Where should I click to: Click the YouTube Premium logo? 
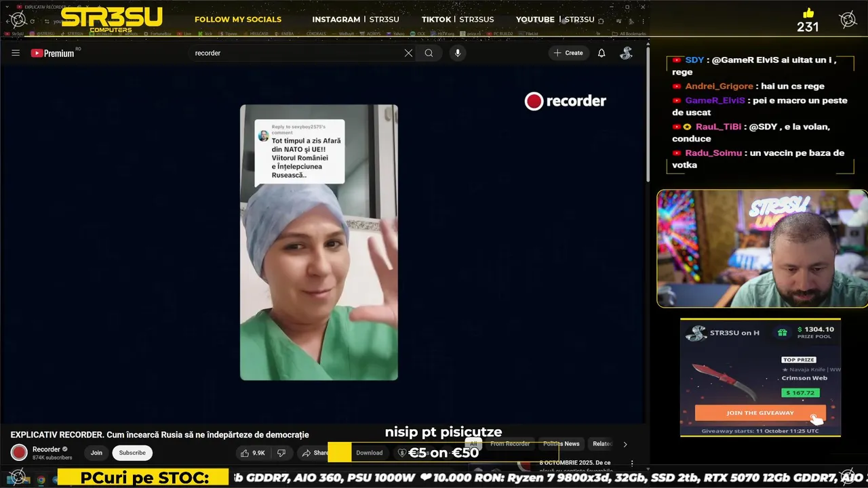pyautogui.click(x=52, y=53)
